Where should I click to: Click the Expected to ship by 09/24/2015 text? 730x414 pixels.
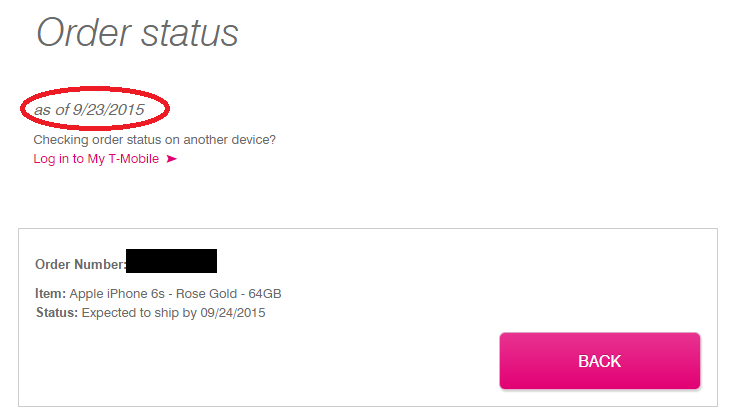pyautogui.click(x=173, y=313)
